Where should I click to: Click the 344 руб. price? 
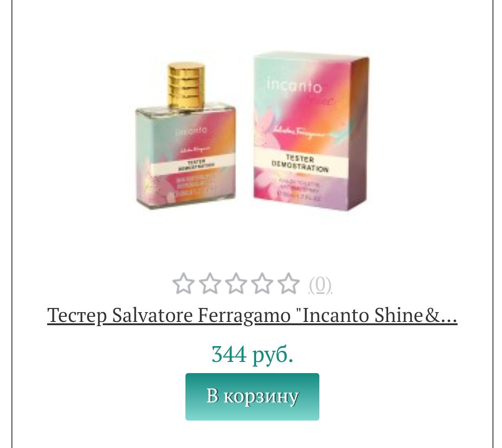[252, 354]
